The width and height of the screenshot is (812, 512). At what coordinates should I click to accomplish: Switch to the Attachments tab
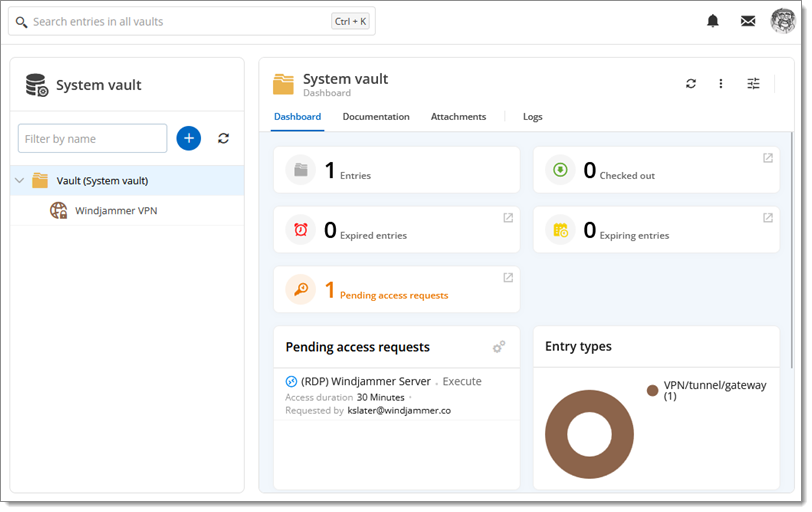[x=458, y=117]
